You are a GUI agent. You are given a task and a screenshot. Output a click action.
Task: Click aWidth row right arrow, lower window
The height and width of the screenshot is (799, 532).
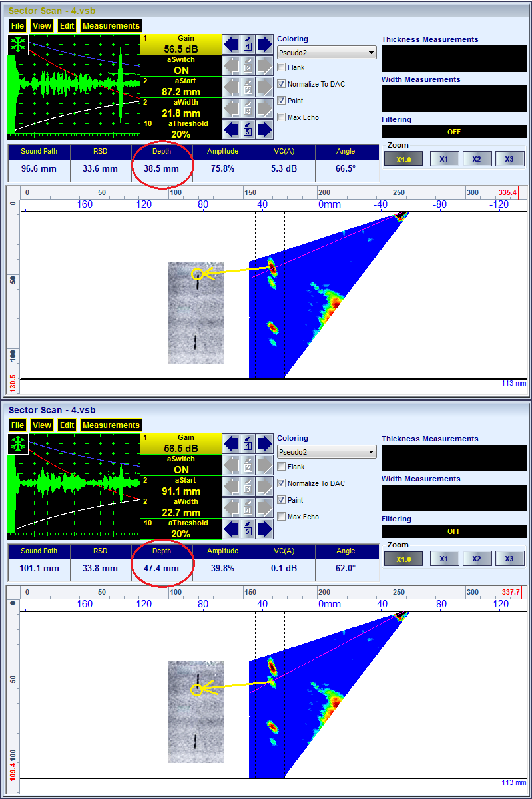[x=265, y=507]
